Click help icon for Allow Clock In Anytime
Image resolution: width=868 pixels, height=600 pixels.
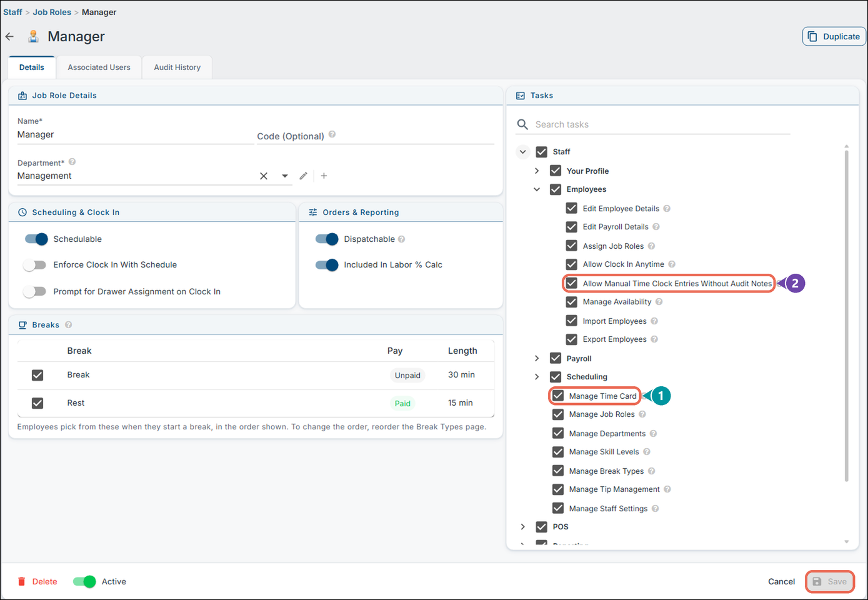pos(672,264)
